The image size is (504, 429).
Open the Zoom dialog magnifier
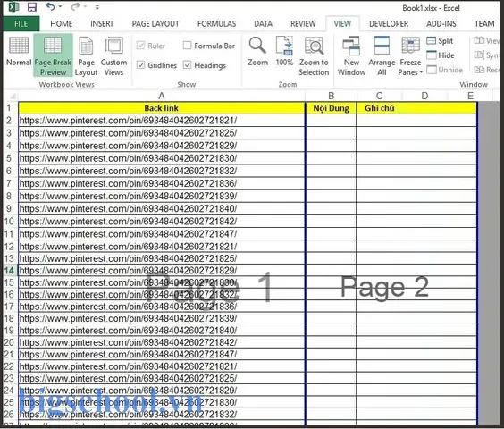[257, 52]
